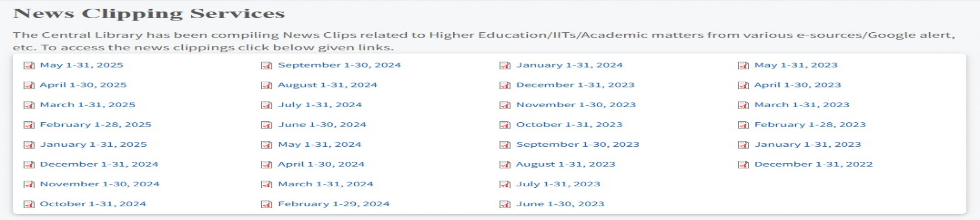980x220 pixels.
Task: Click the PDF icon beside June 1-30, 2023
Action: [505, 204]
